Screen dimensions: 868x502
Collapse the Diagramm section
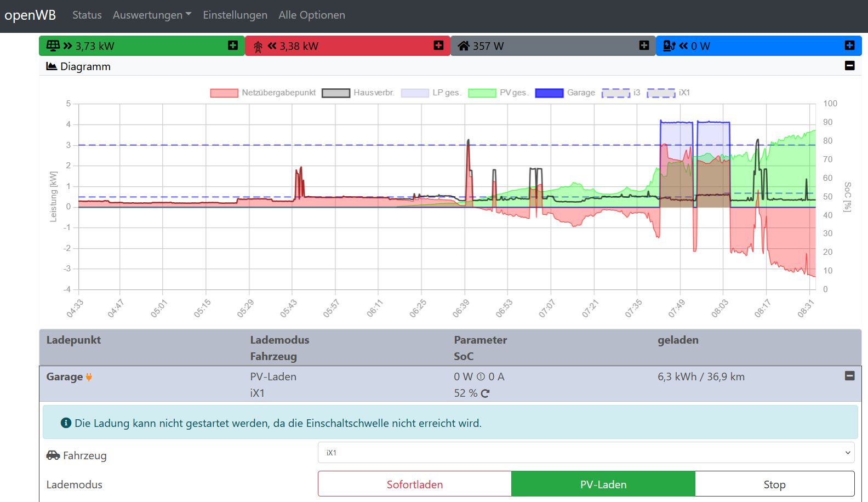coord(849,66)
